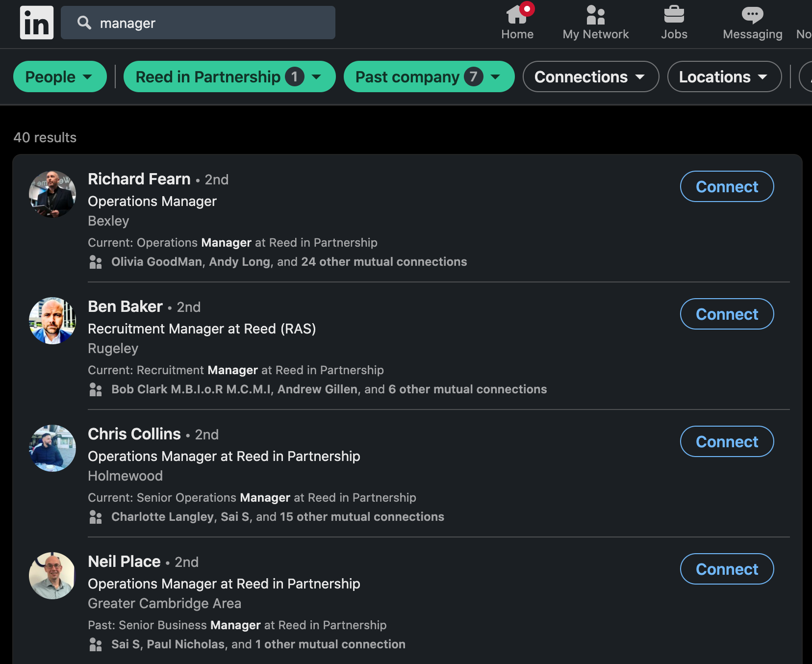This screenshot has width=812, height=664.
Task: Click mutual connections icon under Ben Baker
Action: click(96, 390)
